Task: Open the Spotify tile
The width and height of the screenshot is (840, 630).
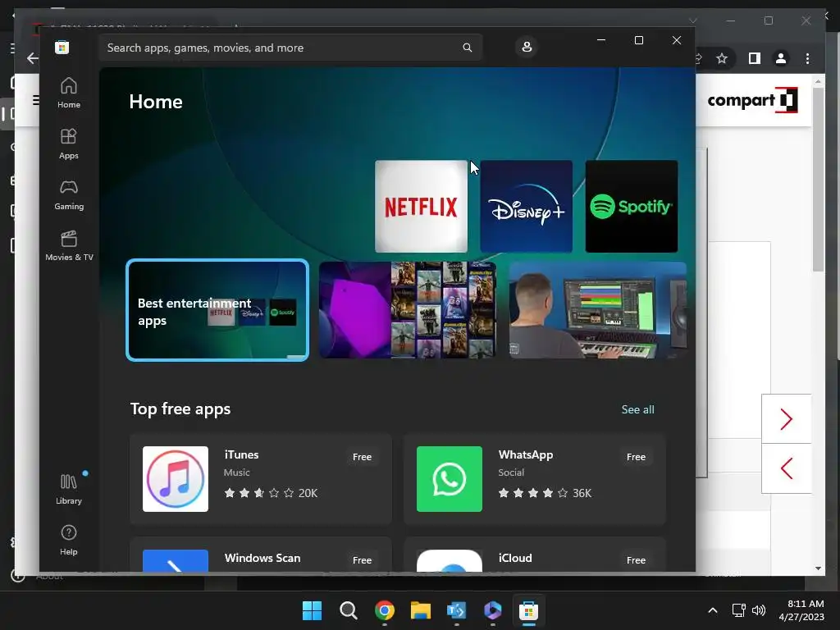Action: pyautogui.click(x=631, y=206)
